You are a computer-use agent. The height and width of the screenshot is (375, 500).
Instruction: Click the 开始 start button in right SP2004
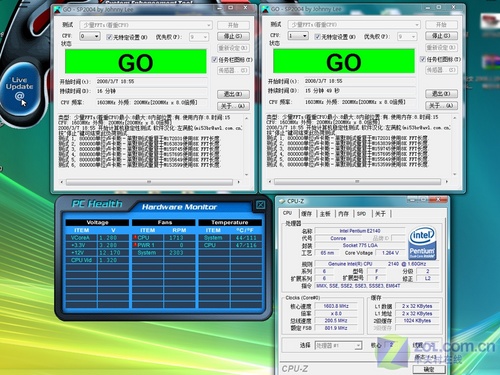(442, 25)
